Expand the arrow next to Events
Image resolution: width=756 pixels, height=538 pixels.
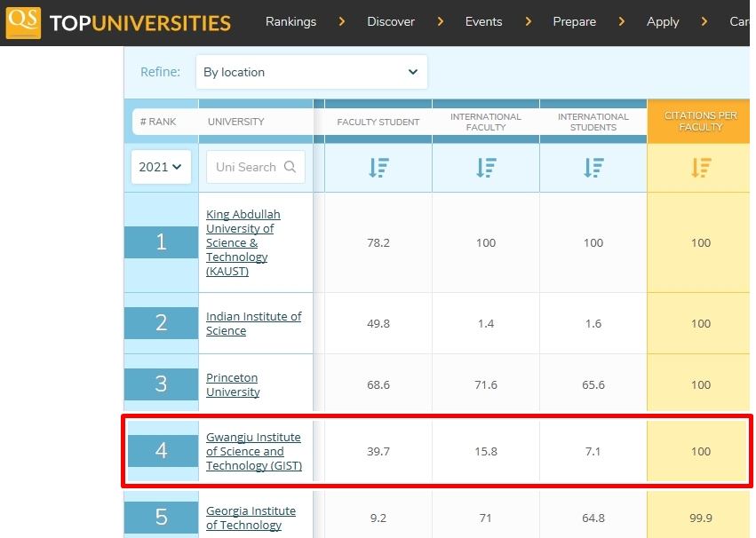(529, 22)
